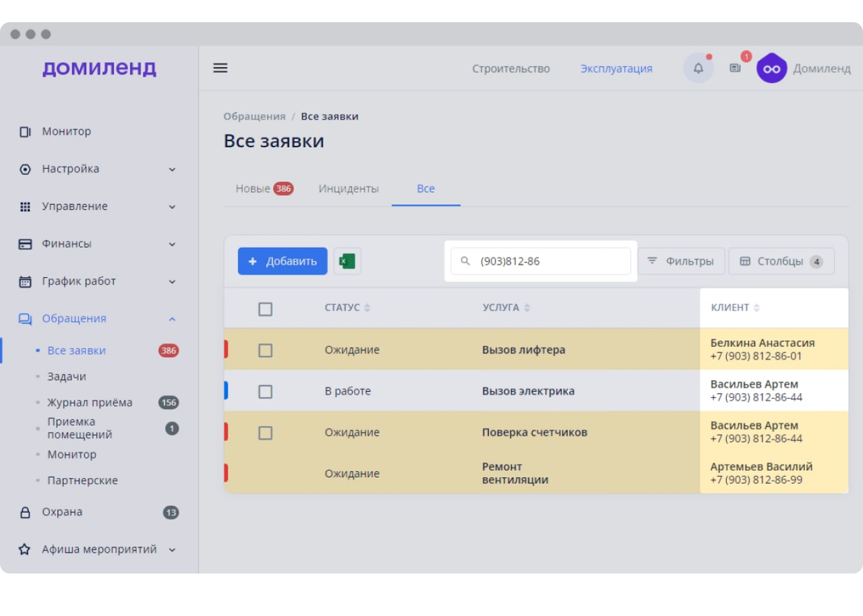Click the Вызов лифтера service cell
The height and width of the screenshot is (616, 863).
[x=523, y=350]
